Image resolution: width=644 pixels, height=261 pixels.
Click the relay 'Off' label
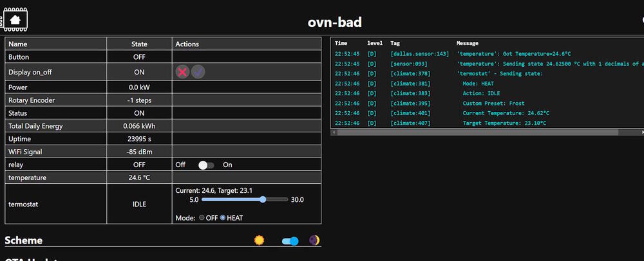pos(180,165)
